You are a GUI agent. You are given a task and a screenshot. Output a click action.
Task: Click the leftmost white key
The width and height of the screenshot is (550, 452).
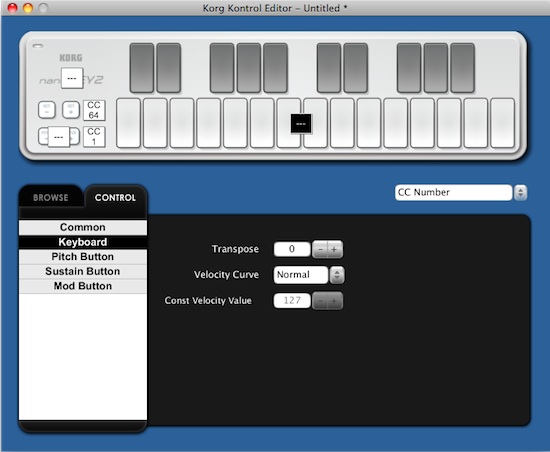tap(128, 123)
